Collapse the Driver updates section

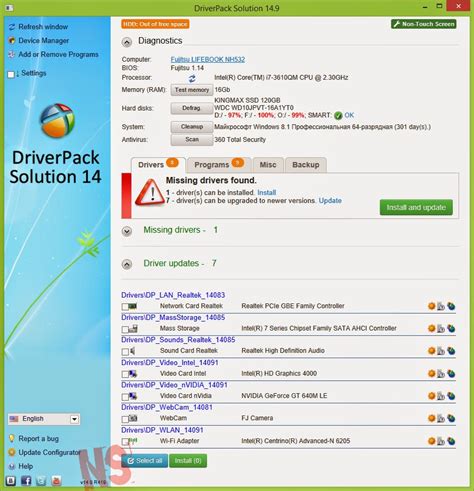[127, 264]
